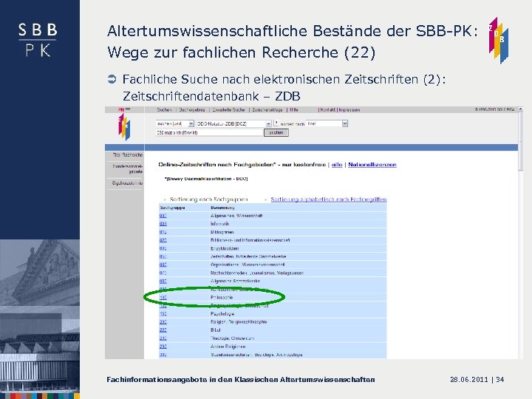Open DDC code link for Allgemeines, Wissenschaft
Viewport: 532px width, 399px height.
pyautogui.click(x=163, y=216)
